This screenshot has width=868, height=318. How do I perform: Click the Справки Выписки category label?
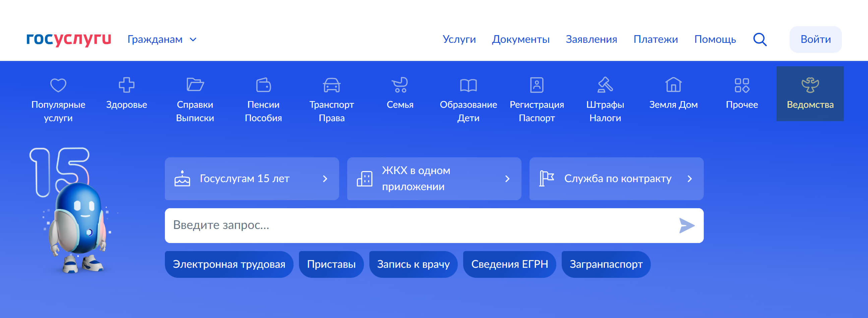click(x=195, y=111)
